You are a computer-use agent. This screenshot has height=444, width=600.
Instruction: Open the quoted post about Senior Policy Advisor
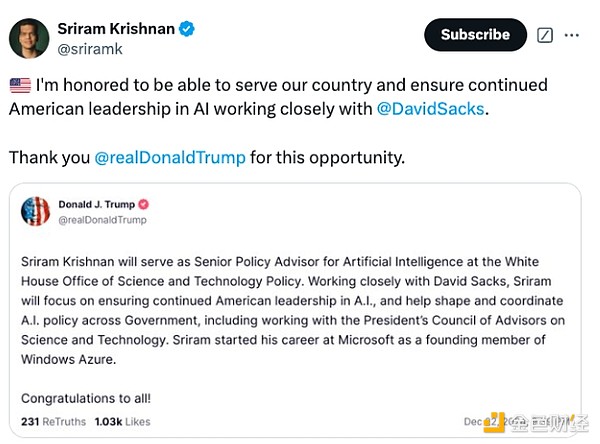click(x=293, y=300)
